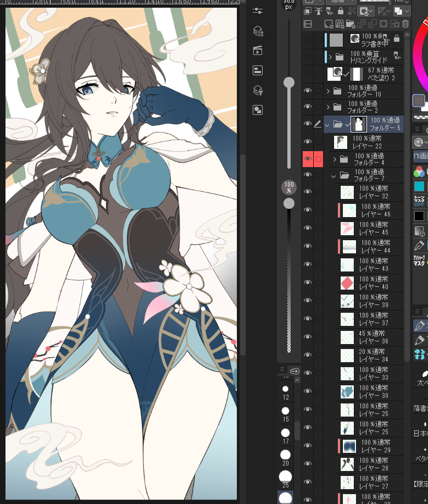The height and width of the screenshot is (504, 428).
Task: Toggle lock transparent pixels icon
Action: point(352,11)
